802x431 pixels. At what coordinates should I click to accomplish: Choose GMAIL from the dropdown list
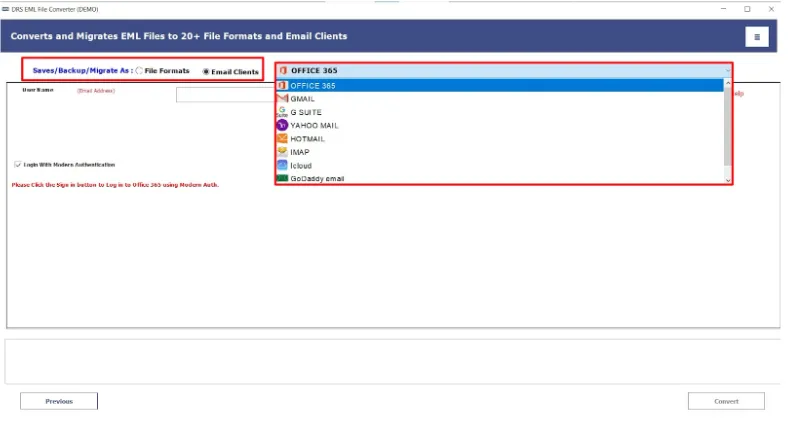500,99
